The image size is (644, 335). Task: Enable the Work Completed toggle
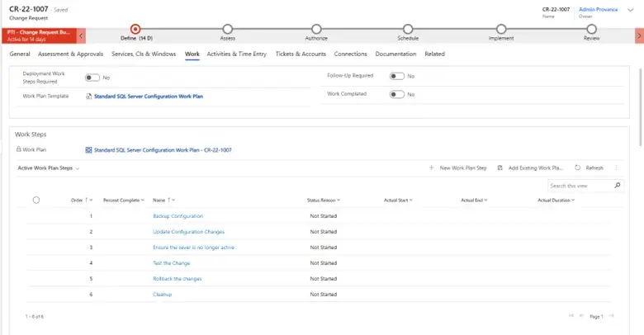tap(397, 94)
